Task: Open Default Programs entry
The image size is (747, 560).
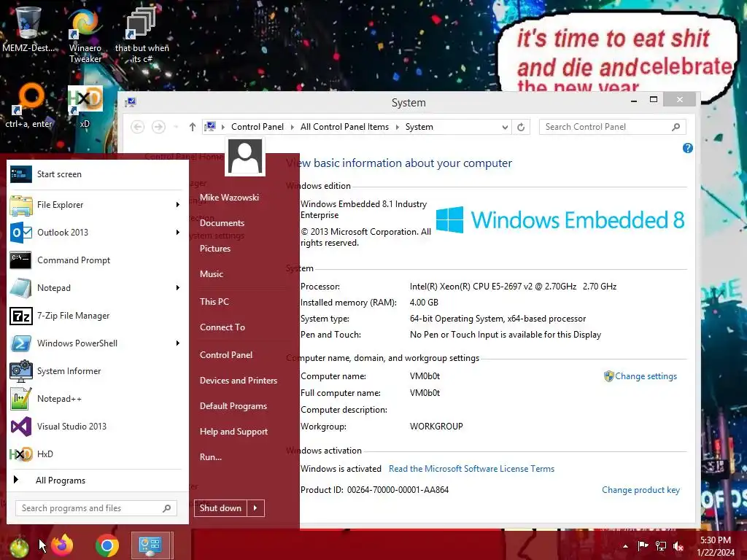Action: click(x=233, y=406)
